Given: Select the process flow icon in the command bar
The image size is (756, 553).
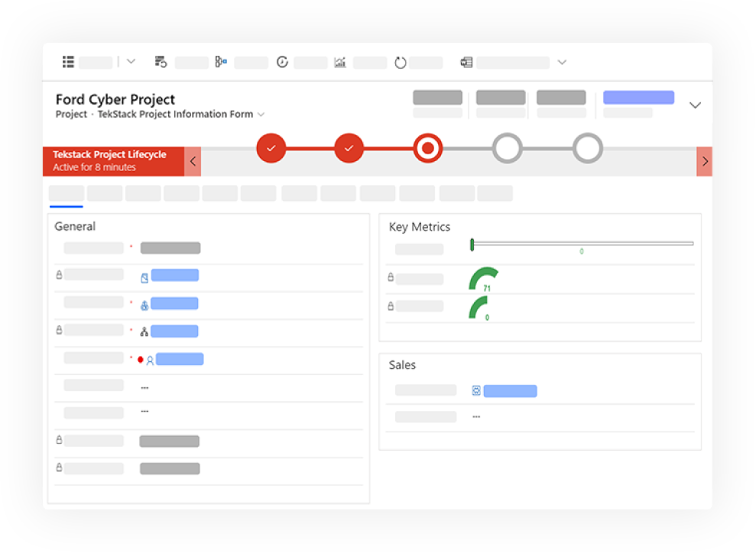Looking at the screenshot, I should pos(220,62).
